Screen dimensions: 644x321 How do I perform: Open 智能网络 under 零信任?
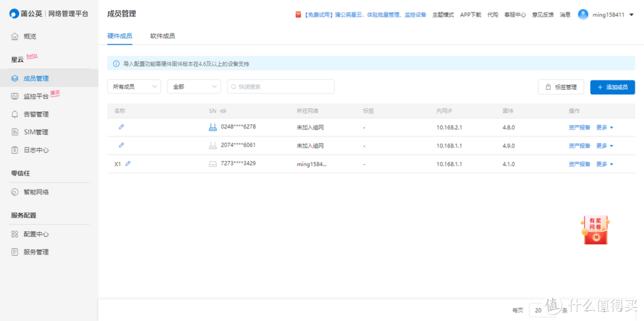[36, 192]
